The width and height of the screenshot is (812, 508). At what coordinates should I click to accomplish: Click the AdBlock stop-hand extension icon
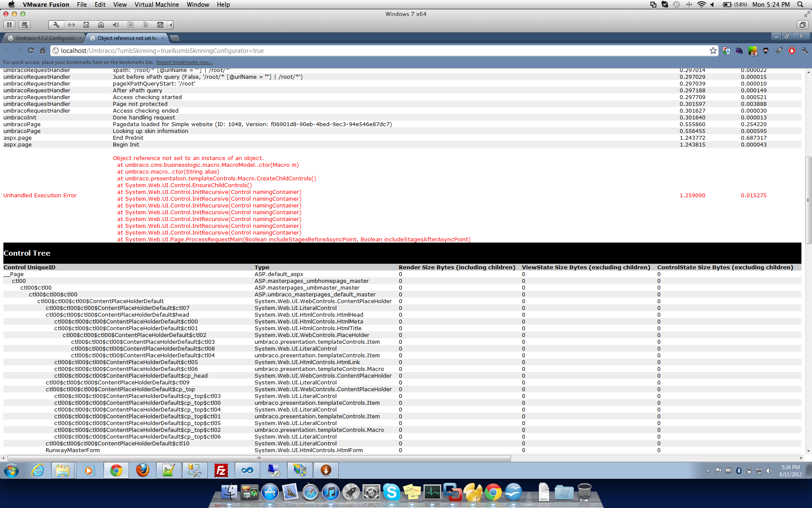[x=792, y=51]
